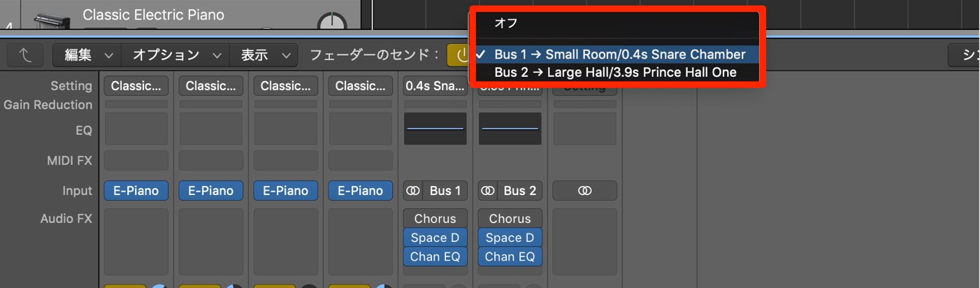
Task: Click the Audio FX row label
Action: (x=66, y=219)
